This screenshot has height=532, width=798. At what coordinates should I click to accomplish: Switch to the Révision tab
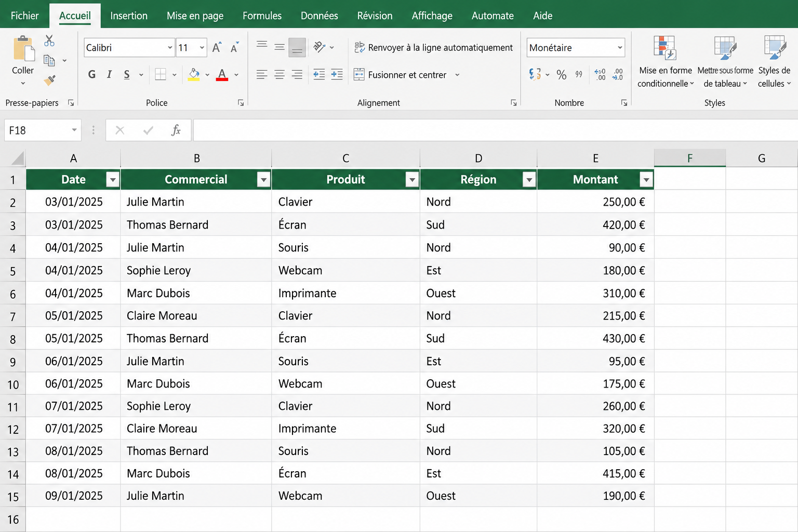(375, 16)
